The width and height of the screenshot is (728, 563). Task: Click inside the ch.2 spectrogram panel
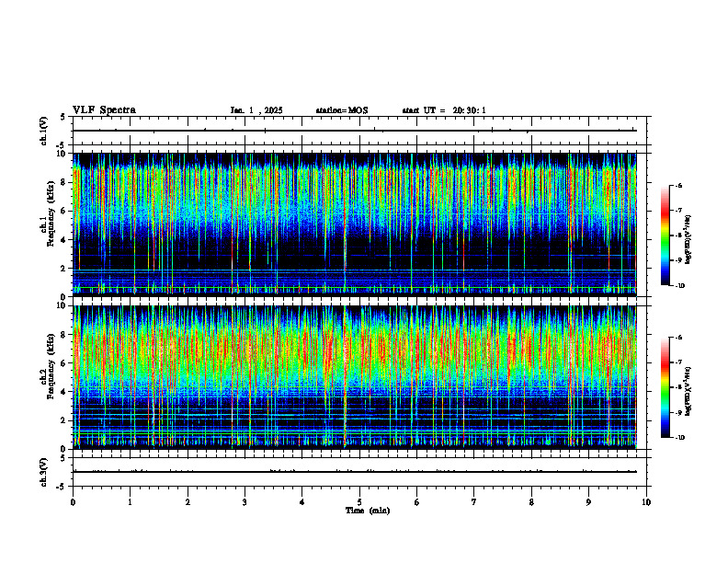coord(354,377)
